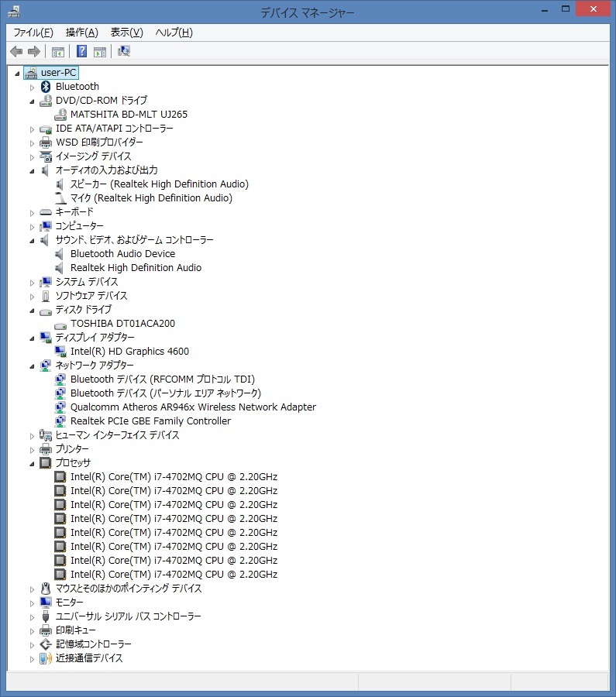
Task: Select Bluetooth デバイス (パーソナル エリア ネットワーク)
Action: coord(166,393)
